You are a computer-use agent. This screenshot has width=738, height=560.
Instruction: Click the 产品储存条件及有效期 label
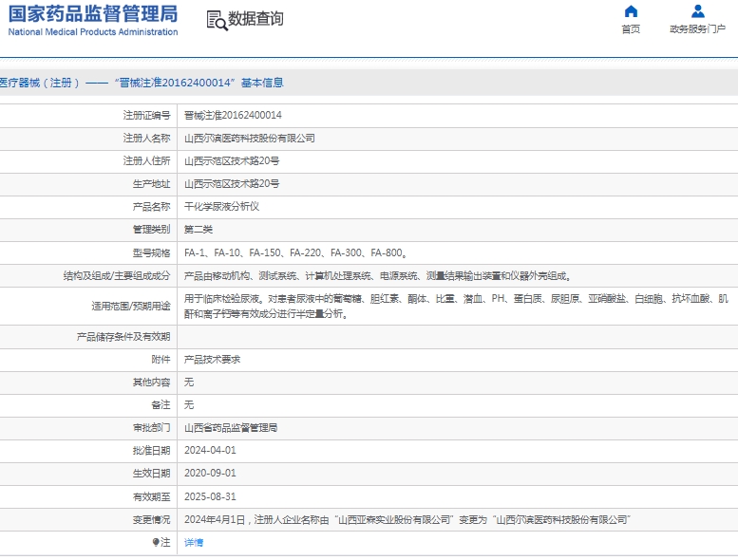coord(123,337)
